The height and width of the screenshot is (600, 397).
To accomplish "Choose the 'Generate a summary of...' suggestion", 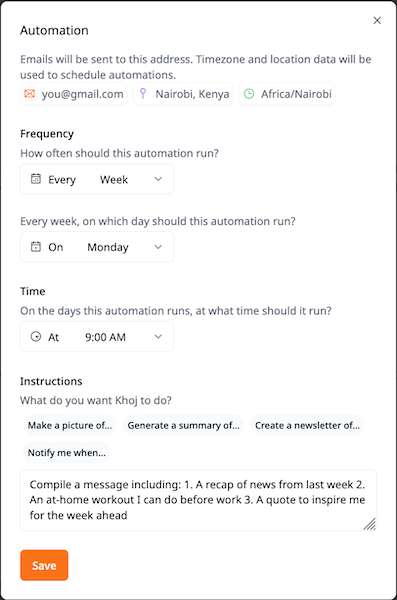I will tap(183, 425).
